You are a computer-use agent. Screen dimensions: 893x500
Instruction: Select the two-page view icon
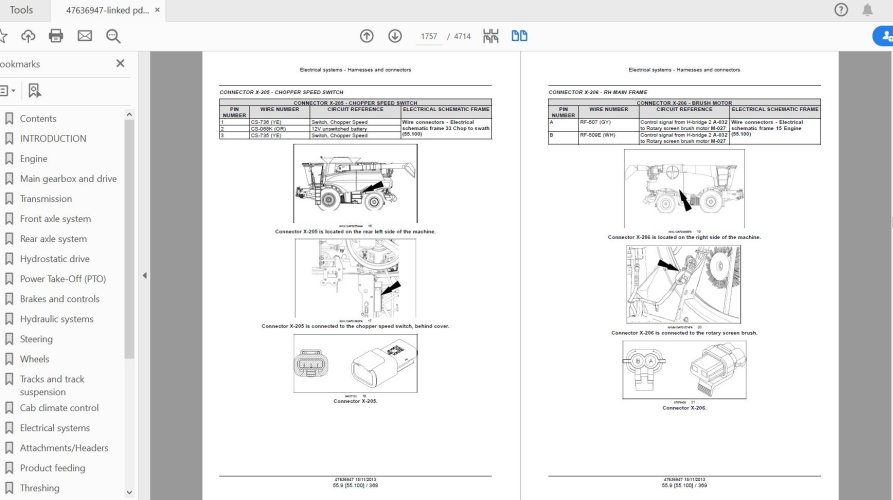point(519,36)
